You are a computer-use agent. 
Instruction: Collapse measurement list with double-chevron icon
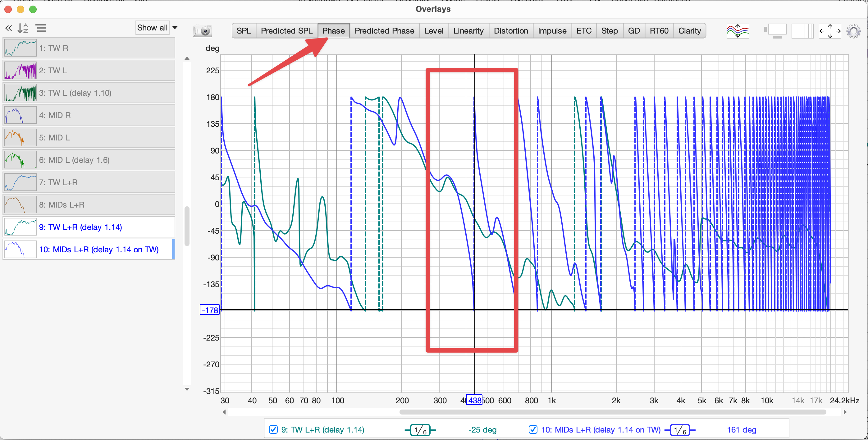click(x=8, y=28)
